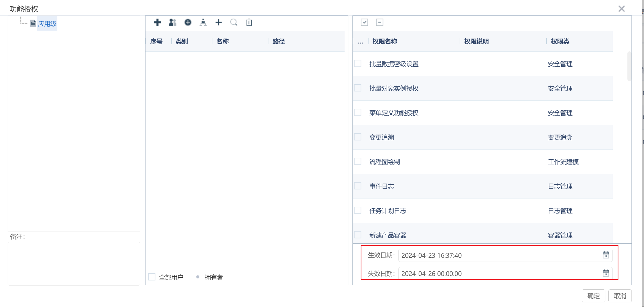Click the thin plus icon

[x=218, y=22]
